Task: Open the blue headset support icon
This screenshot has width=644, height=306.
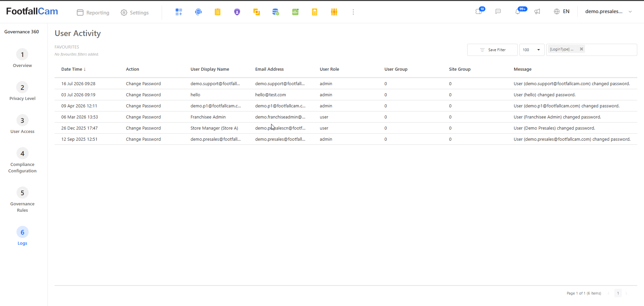Action: (x=198, y=12)
